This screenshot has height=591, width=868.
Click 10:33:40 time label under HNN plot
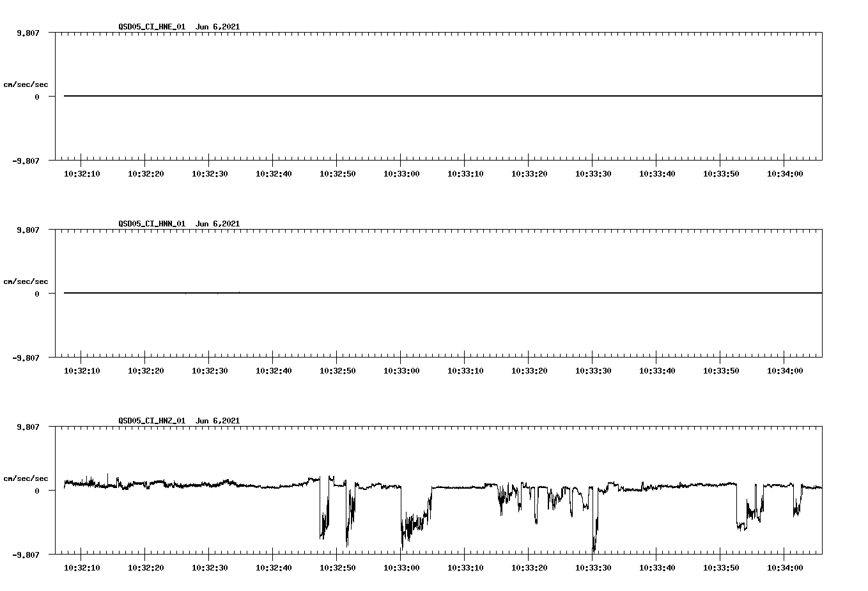657,371
